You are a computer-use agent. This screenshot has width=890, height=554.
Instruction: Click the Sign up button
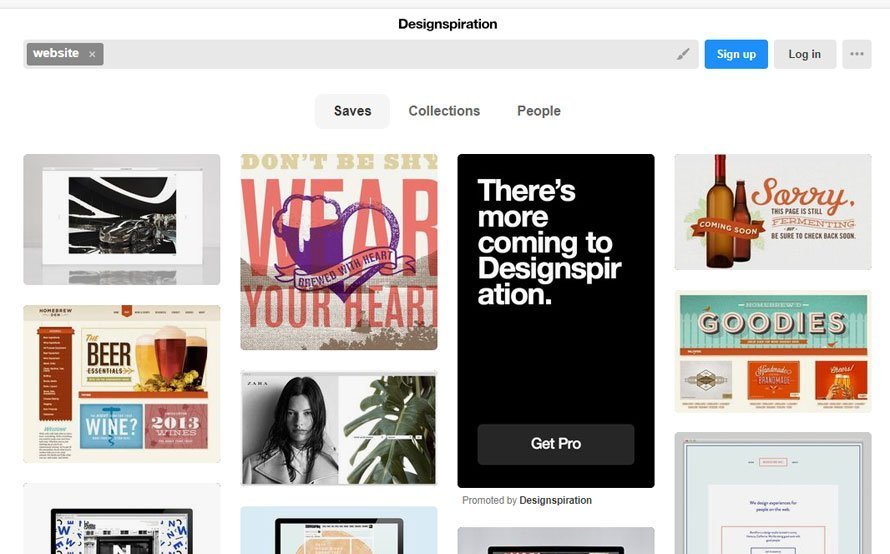736,54
